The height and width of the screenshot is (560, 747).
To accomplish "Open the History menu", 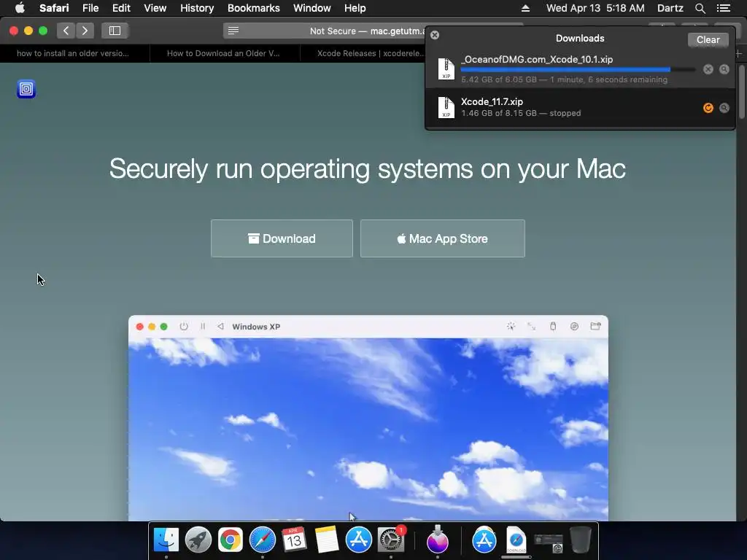I will (x=197, y=8).
